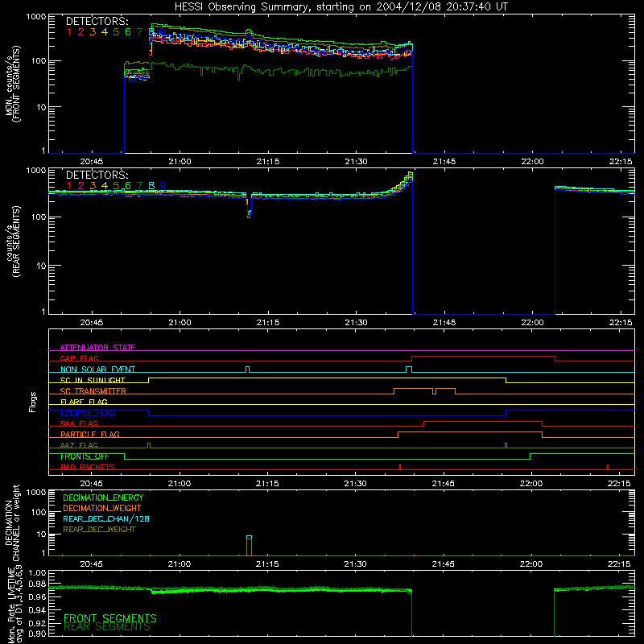Click '21:30' tick under the flags plot

(x=355, y=484)
